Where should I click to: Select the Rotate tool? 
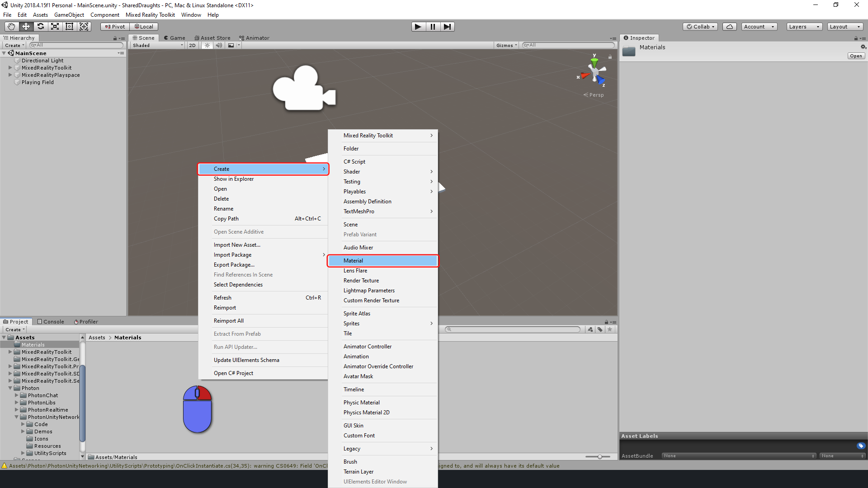pos(40,27)
